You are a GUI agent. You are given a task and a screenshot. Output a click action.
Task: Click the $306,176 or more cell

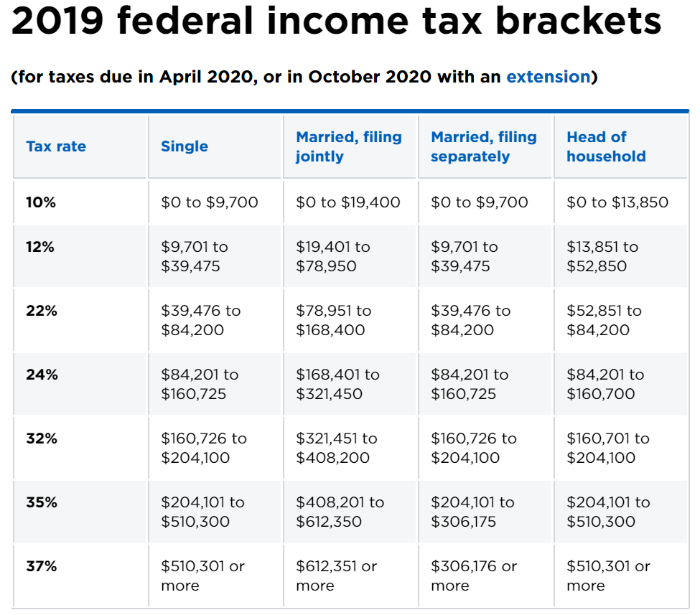[x=473, y=576]
